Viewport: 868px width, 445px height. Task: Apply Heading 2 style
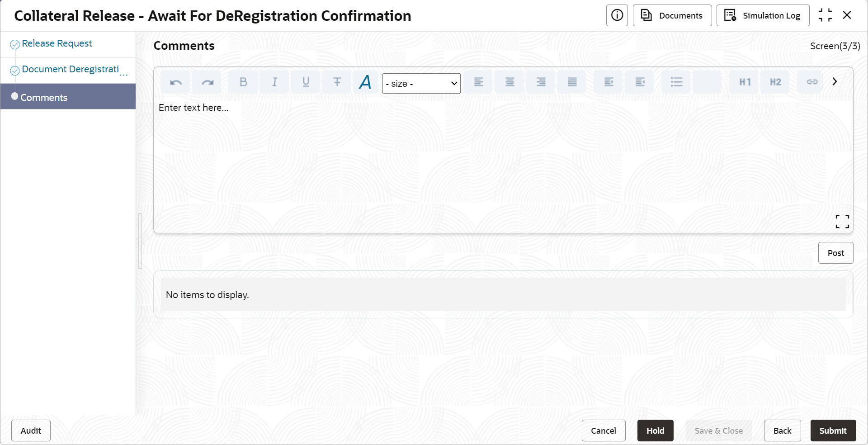[x=776, y=82]
